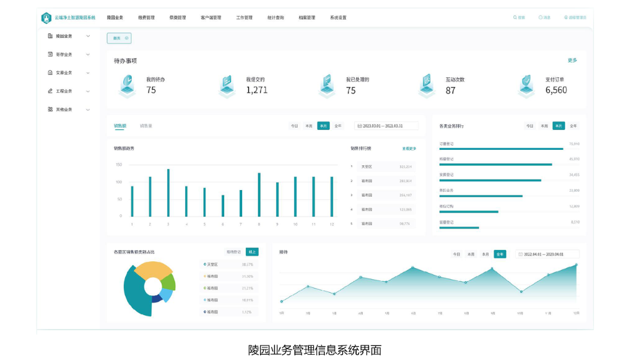Open the 档案管理 top menu
The height and width of the screenshot is (364, 634).
(x=307, y=18)
